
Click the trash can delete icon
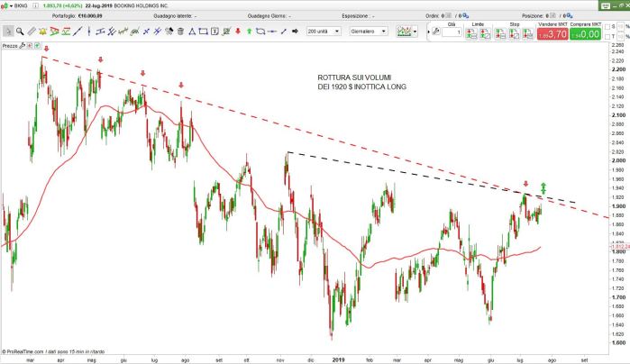[x=180, y=32]
